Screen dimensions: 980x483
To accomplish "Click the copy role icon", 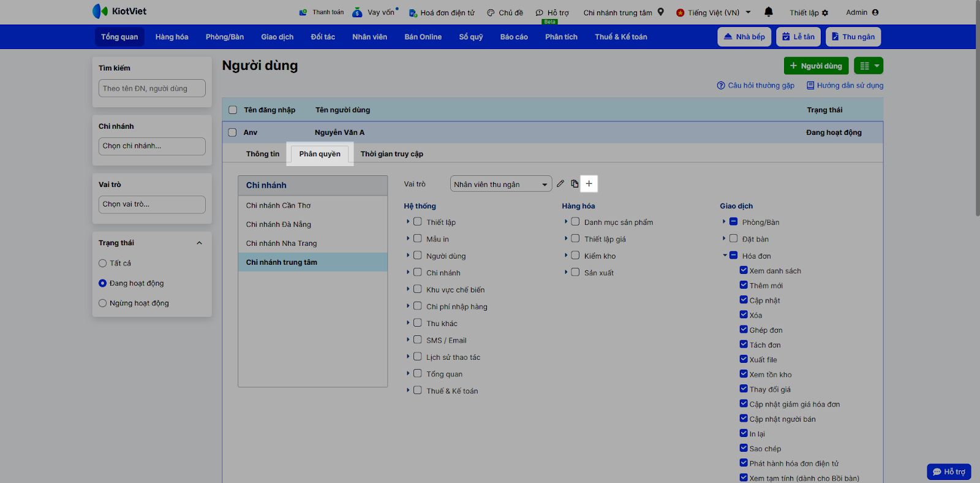I will (575, 184).
